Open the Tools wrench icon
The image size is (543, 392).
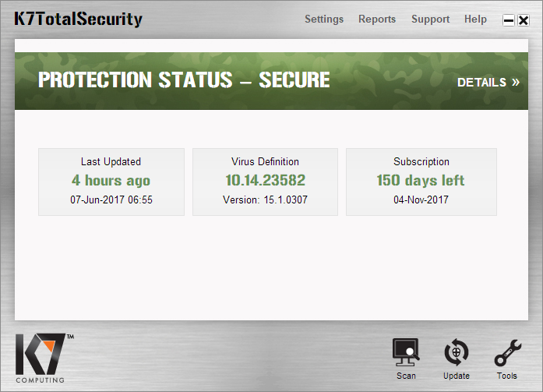(x=507, y=355)
